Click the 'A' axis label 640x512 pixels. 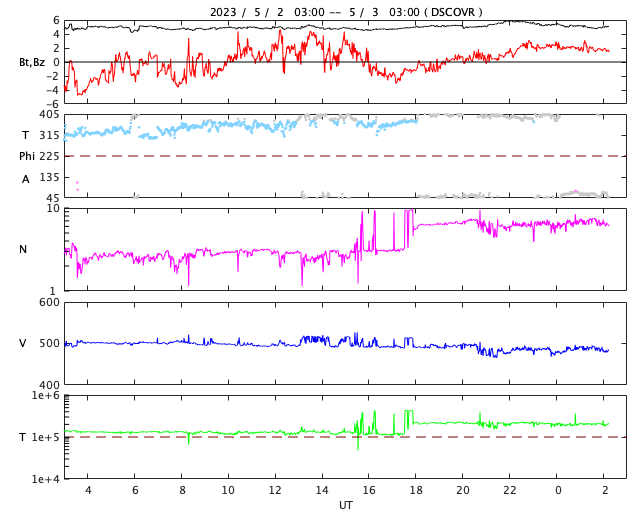click(x=26, y=179)
